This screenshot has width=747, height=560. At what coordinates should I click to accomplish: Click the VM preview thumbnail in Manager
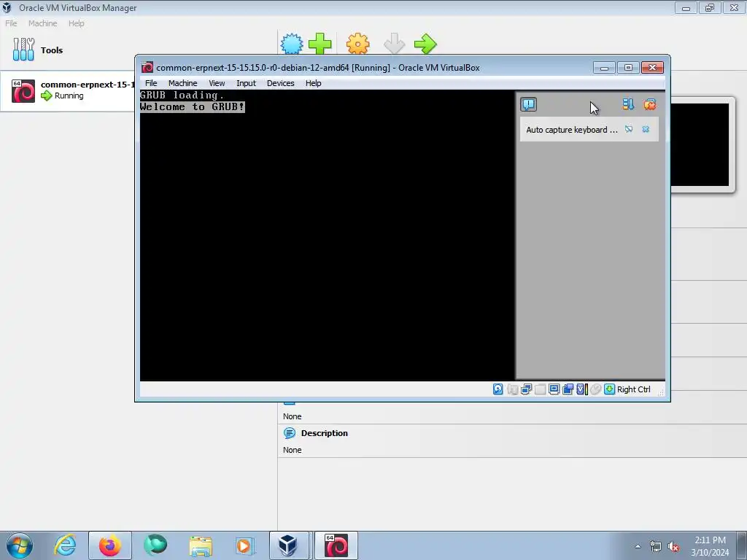(700, 144)
